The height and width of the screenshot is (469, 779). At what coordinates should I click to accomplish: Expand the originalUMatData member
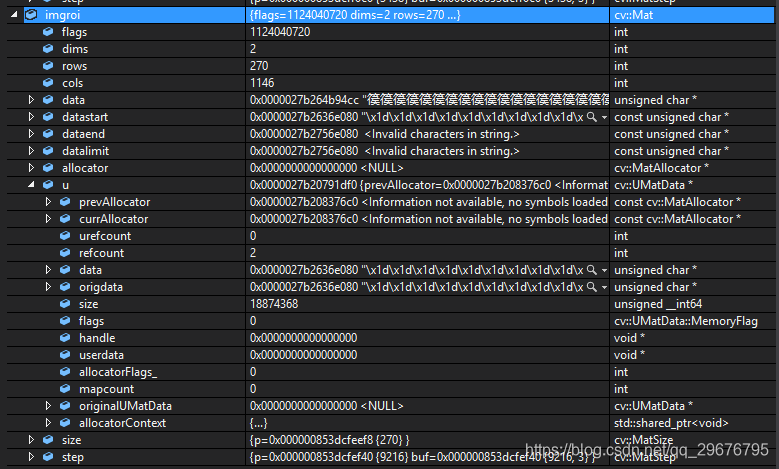48,405
